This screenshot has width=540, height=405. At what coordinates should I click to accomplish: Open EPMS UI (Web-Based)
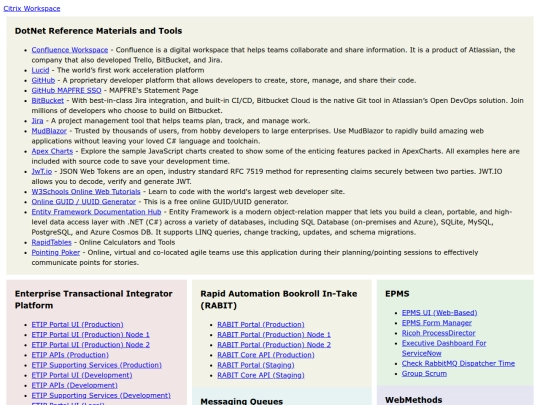point(439,313)
